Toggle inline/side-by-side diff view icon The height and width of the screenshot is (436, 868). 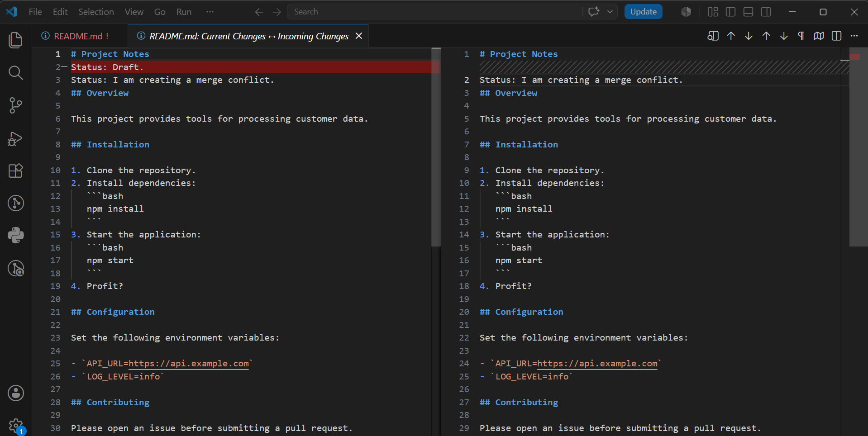coord(836,36)
